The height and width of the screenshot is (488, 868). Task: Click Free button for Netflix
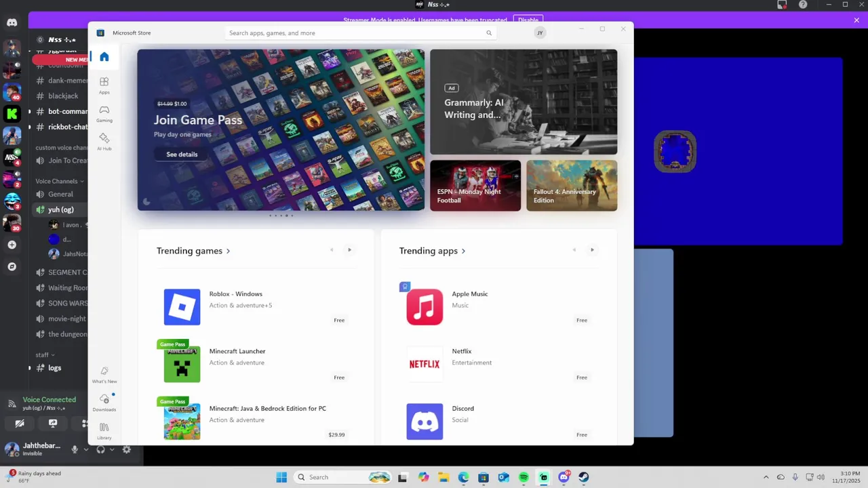point(582,378)
